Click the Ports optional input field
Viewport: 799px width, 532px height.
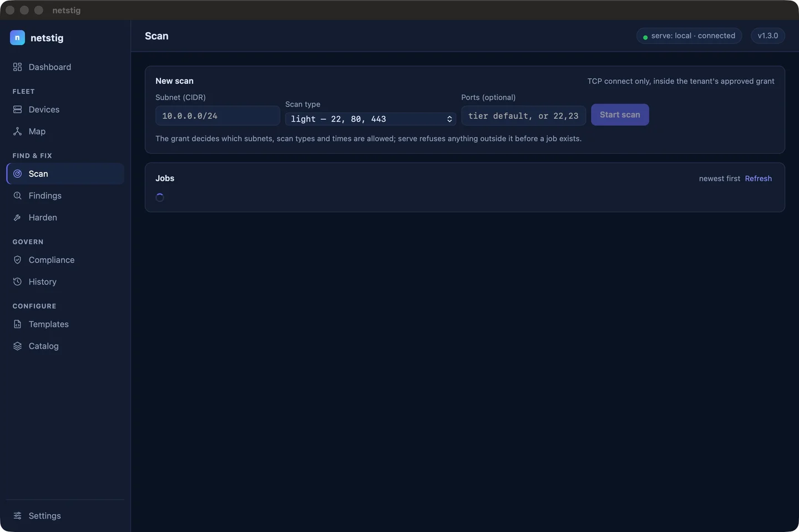point(523,116)
